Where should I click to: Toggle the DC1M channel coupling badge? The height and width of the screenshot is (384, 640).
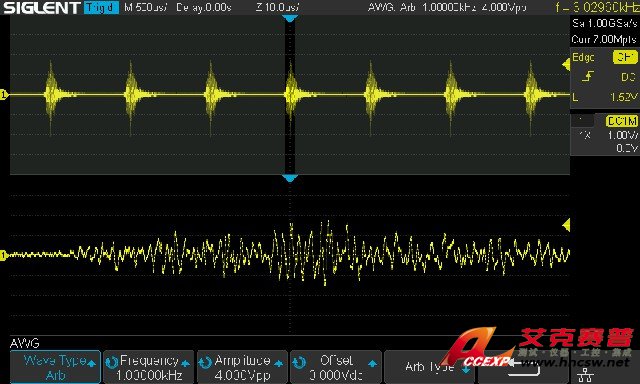coord(621,121)
